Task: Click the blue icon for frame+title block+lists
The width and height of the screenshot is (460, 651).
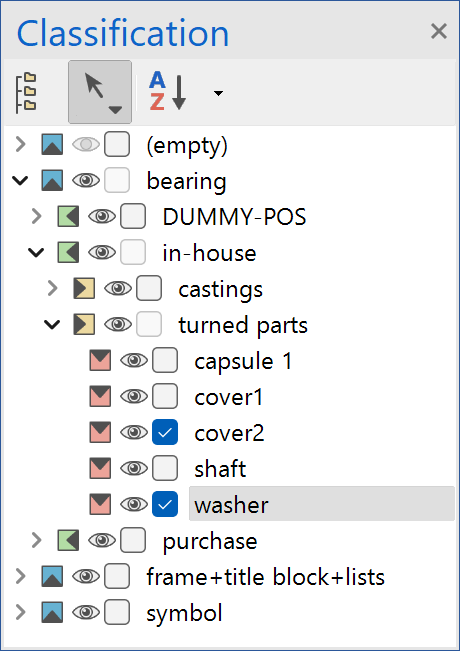Action: point(52,576)
